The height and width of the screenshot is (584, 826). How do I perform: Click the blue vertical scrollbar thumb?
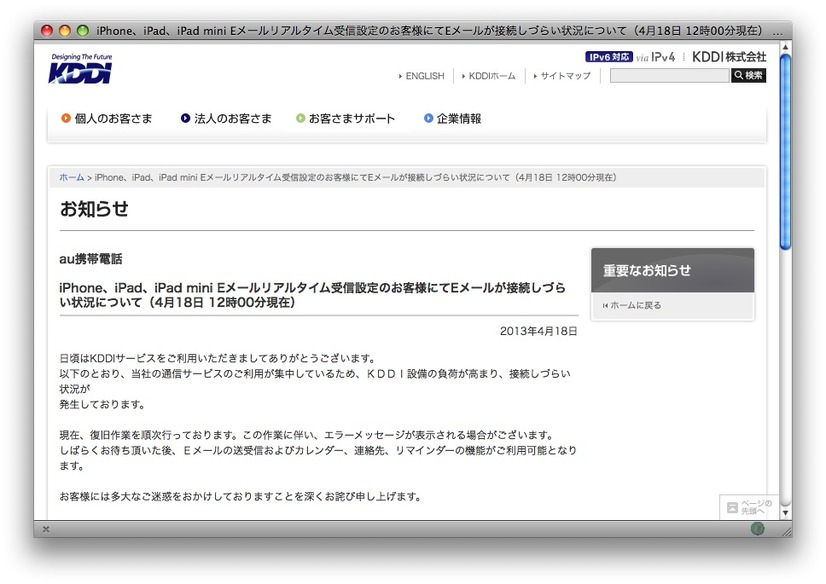coord(785,151)
